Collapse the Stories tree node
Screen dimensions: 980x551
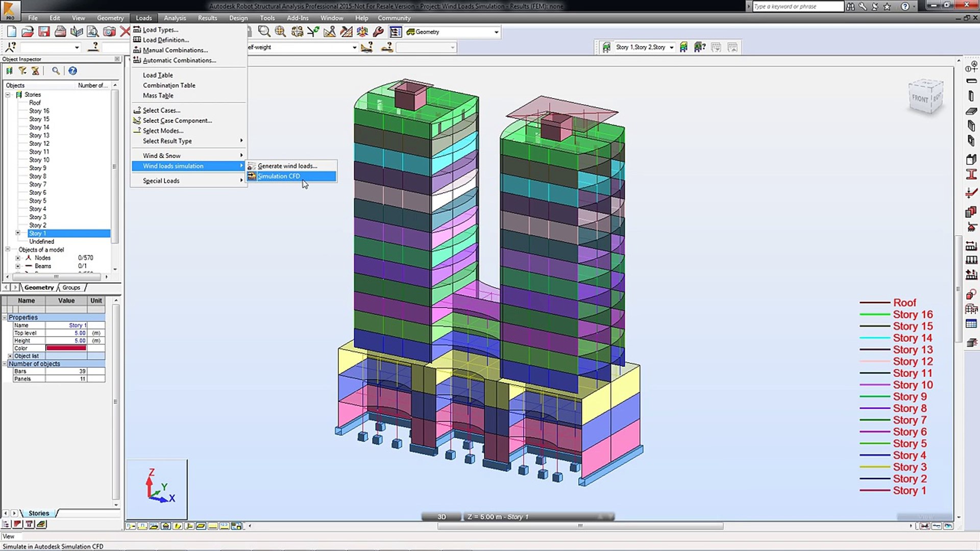tap(8, 95)
